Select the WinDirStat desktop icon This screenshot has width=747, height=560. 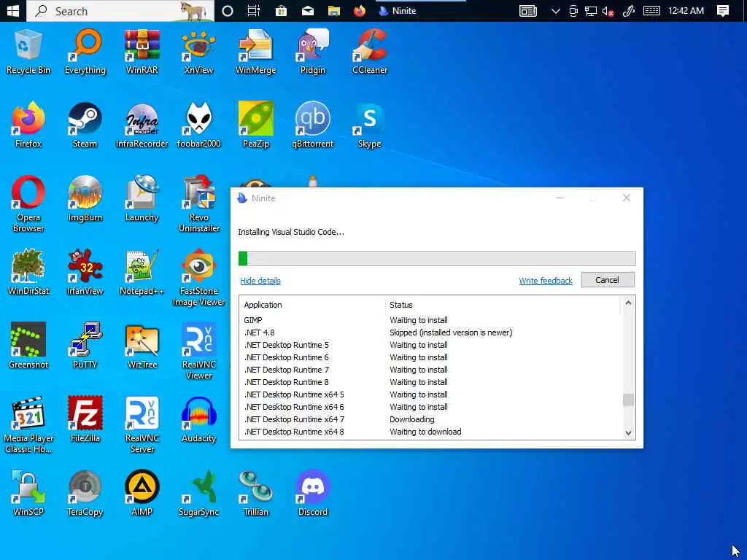click(x=28, y=273)
